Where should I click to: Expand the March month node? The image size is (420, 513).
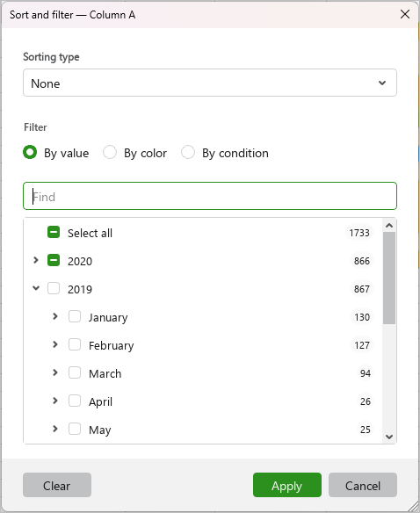tap(55, 372)
